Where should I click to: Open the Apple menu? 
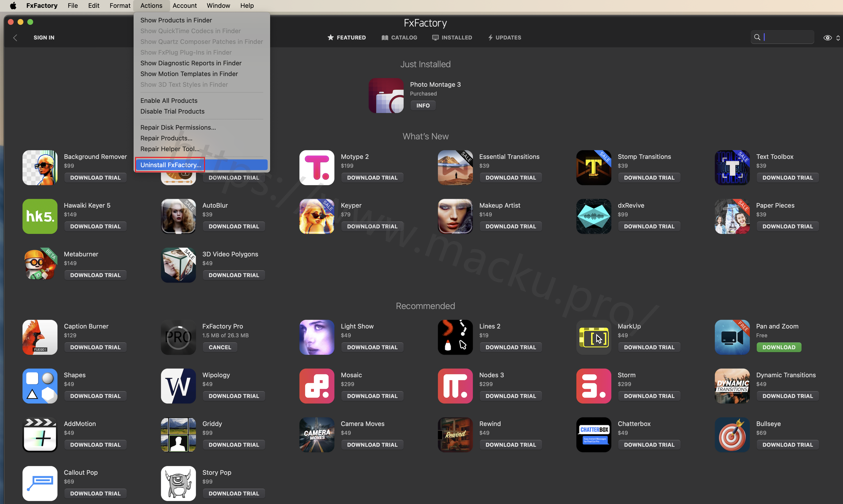pos(13,5)
